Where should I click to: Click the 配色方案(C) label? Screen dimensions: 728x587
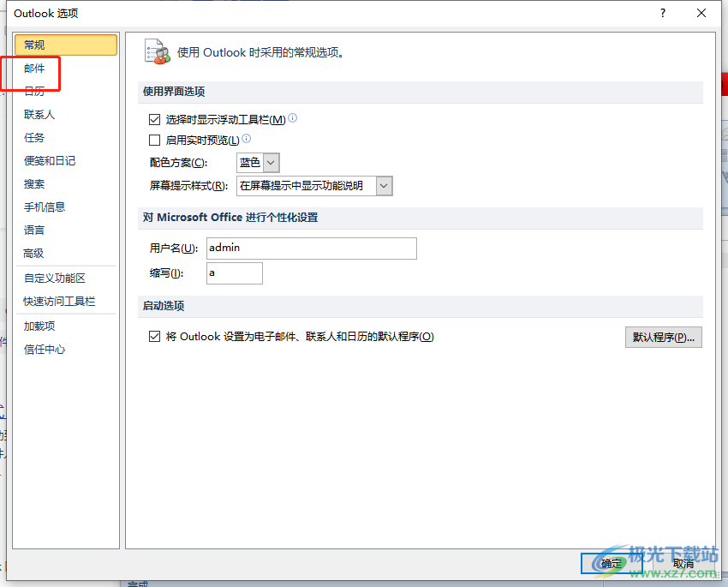click(x=178, y=163)
